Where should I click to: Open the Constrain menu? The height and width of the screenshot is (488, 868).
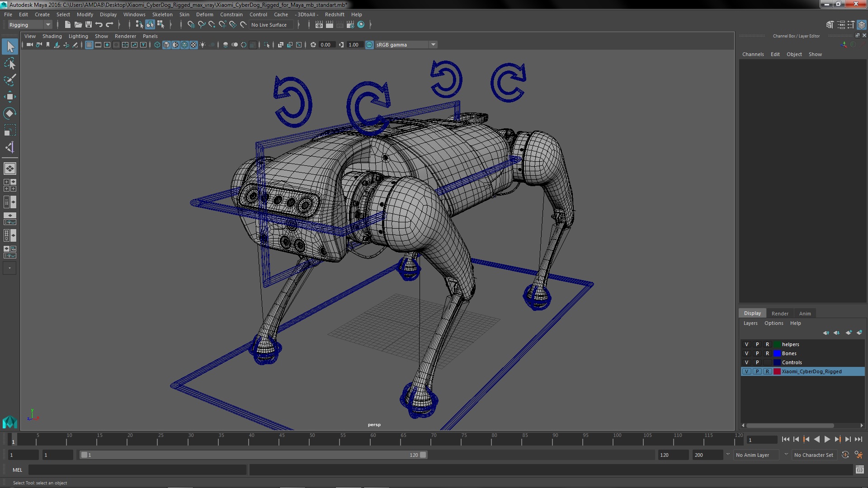231,14
